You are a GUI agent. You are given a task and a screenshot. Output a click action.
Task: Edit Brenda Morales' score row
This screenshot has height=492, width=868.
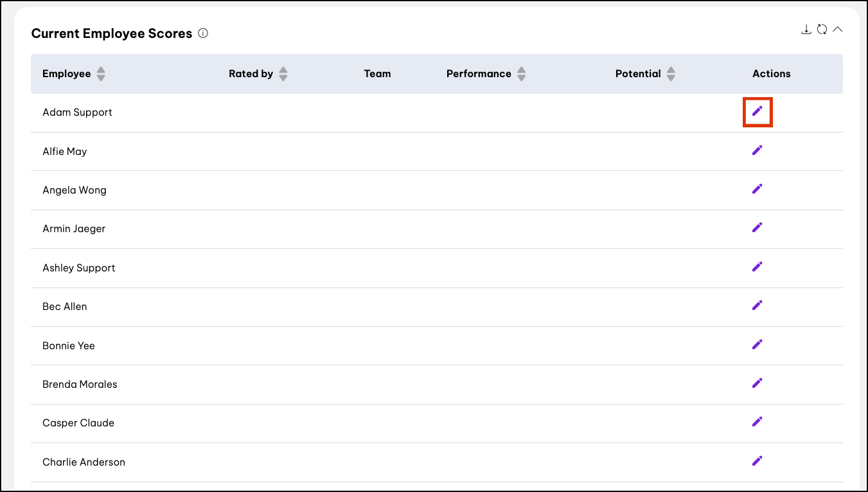[757, 383]
